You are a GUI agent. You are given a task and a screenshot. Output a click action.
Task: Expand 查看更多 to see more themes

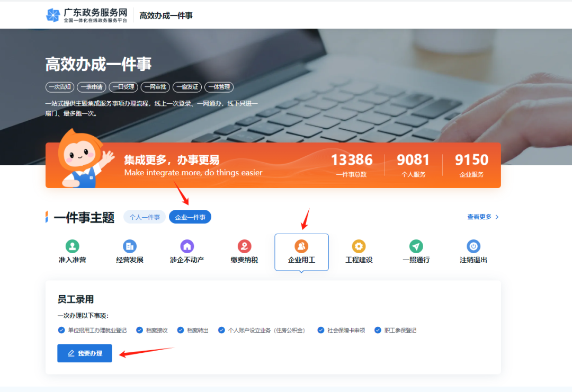tap(479, 217)
